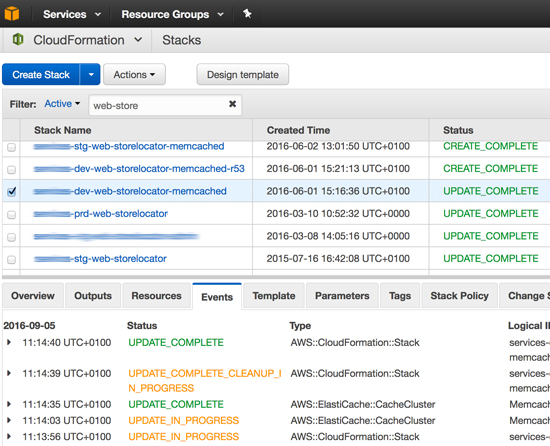The image size is (550, 446).
Task: Click the filter text field containing web-store
Action: pyautogui.click(x=165, y=105)
